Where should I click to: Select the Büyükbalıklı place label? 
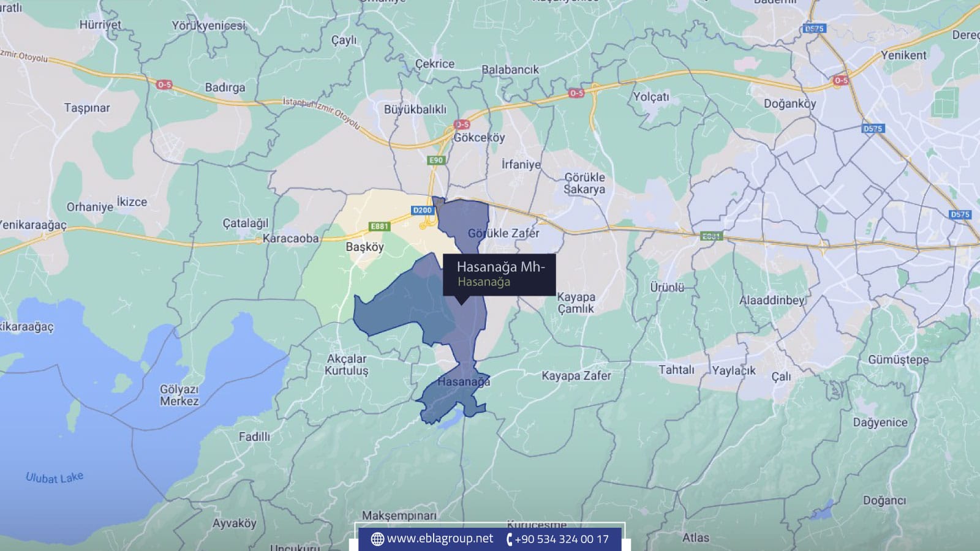(415, 110)
